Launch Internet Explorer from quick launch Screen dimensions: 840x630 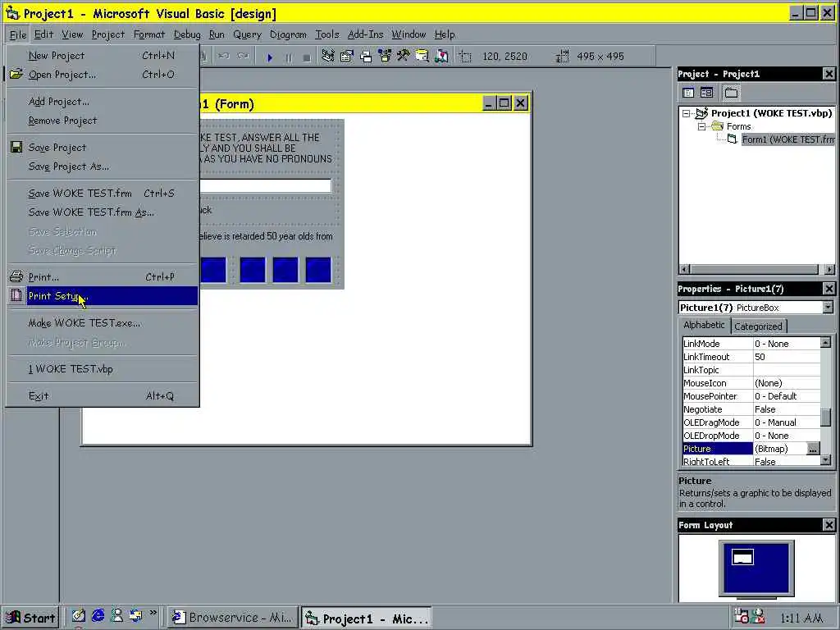point(98,616)
